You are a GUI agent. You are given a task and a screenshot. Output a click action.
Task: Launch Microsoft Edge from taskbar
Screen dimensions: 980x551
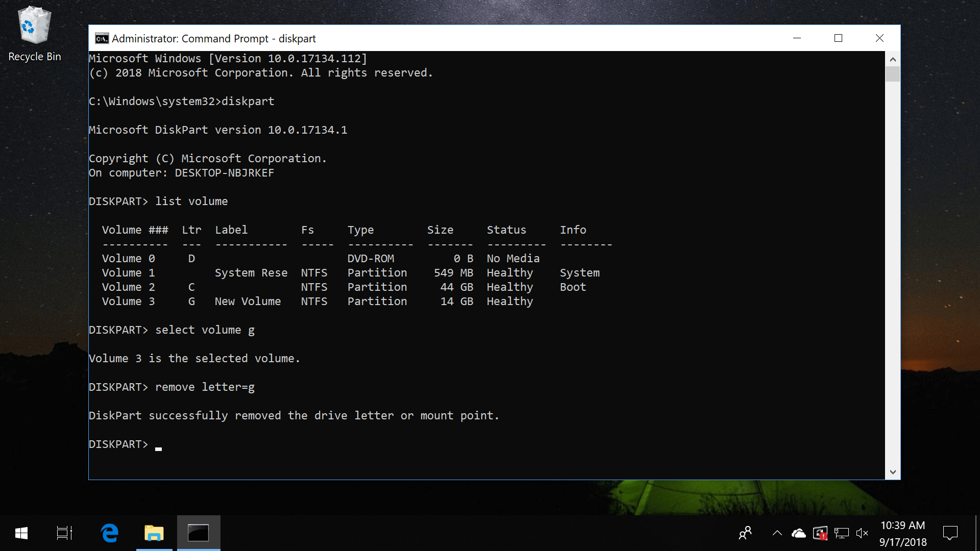109,533
